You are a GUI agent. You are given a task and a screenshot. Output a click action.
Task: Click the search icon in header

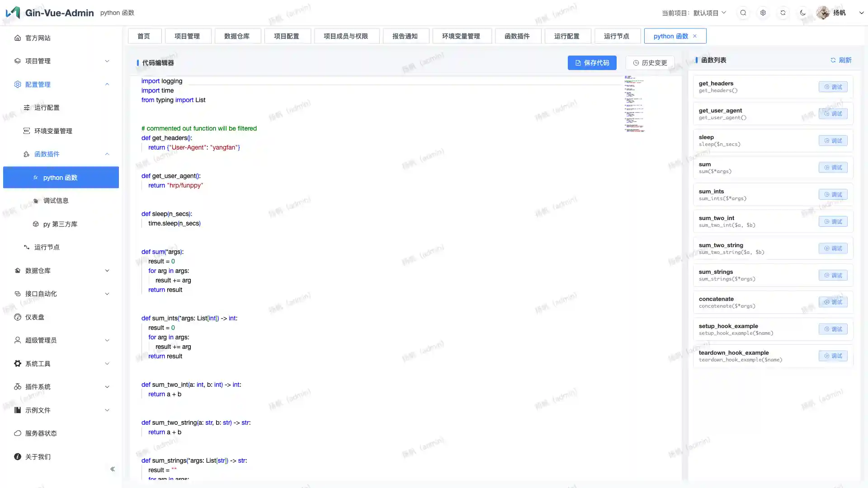click(743, 13)
